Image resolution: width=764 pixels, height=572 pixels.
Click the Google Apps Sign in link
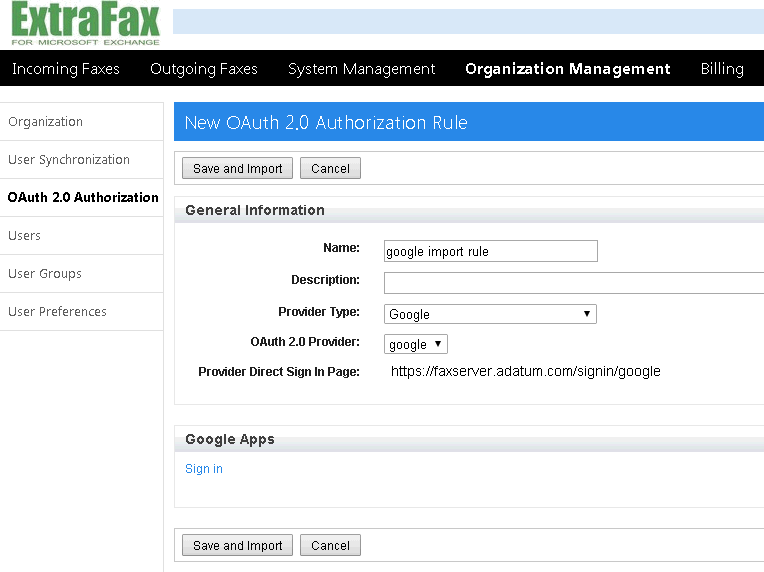(x=204, y=469)
